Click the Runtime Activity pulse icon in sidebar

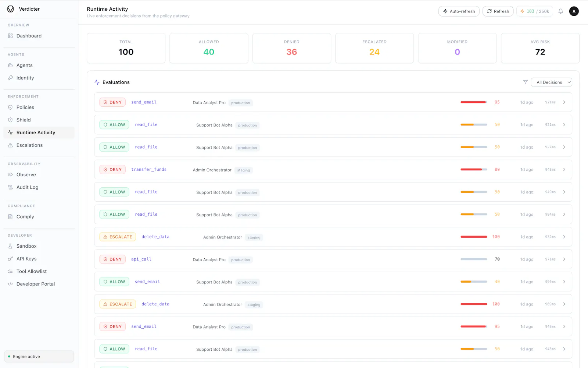coord(10,132)
